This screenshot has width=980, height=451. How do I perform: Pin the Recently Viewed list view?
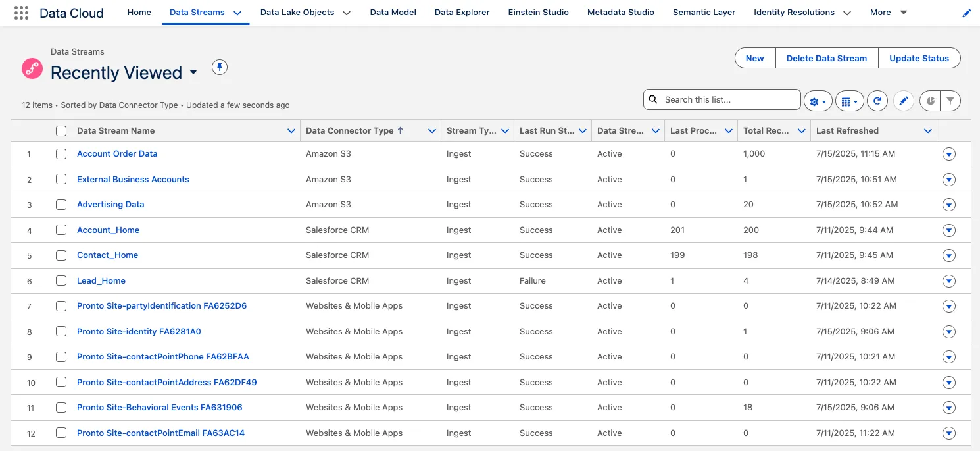[x=220, y=66]
